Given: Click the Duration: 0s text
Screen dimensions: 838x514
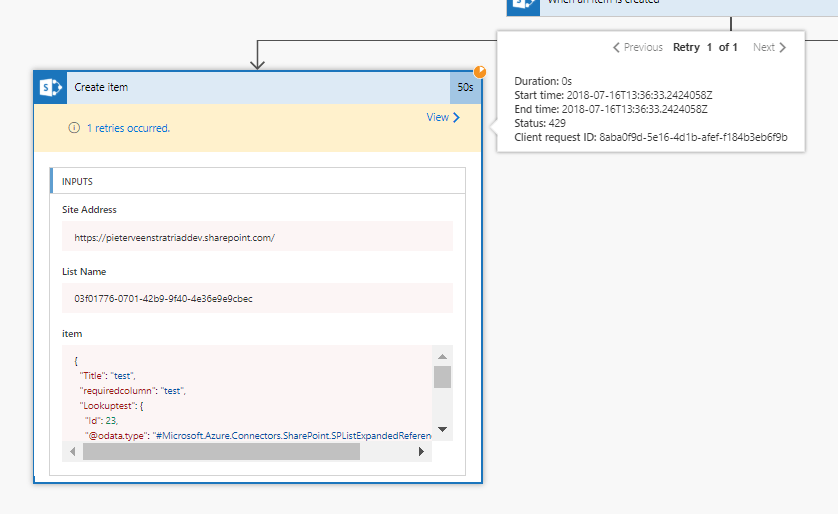Looking at the screenshot, I should [x=543, y=81].
